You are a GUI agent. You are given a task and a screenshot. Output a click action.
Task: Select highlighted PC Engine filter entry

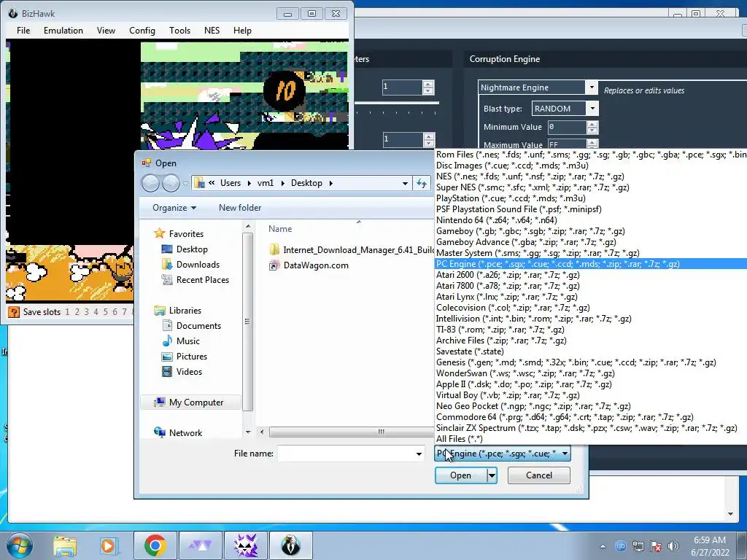591,264
